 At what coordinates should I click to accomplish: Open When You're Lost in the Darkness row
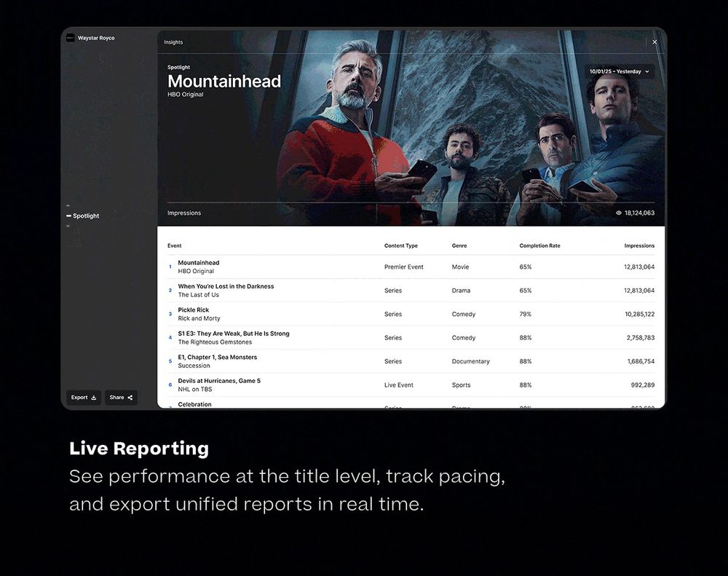click(226, 290)
